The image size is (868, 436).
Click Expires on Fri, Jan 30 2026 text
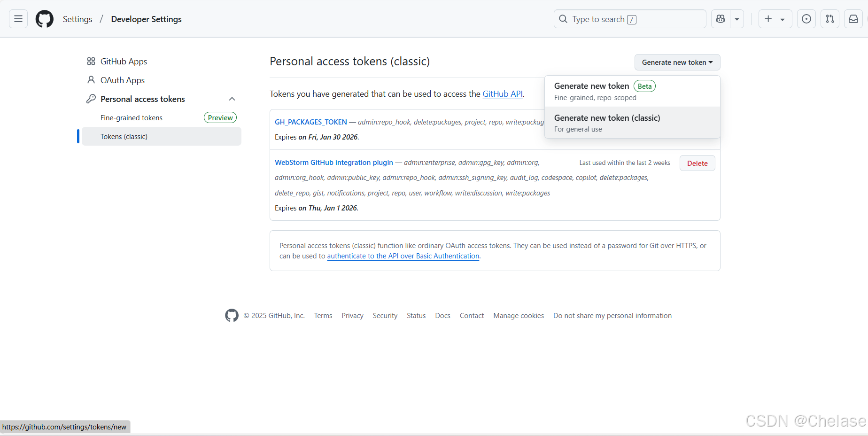click(317, 137)
